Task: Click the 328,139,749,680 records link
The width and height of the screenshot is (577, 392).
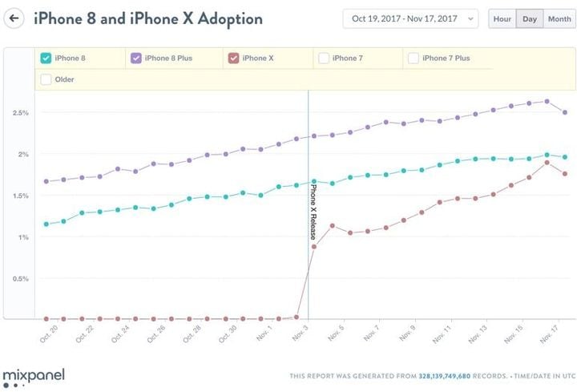Action: [444, 376]
